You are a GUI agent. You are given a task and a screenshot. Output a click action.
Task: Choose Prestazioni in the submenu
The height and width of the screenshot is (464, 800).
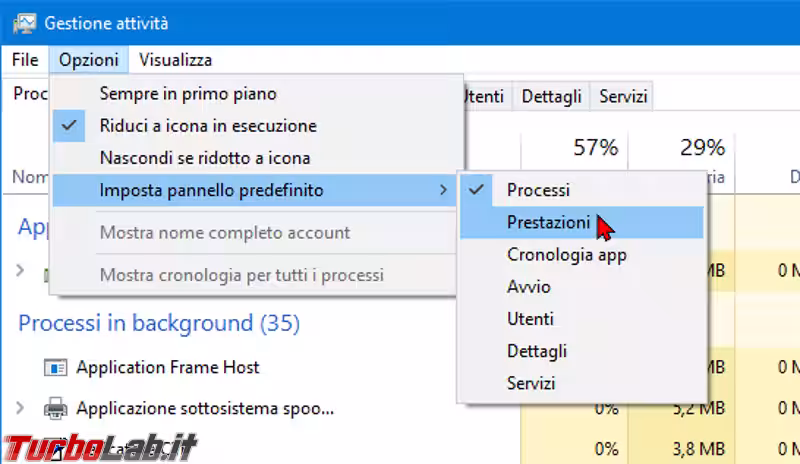(x=548, y=222)
